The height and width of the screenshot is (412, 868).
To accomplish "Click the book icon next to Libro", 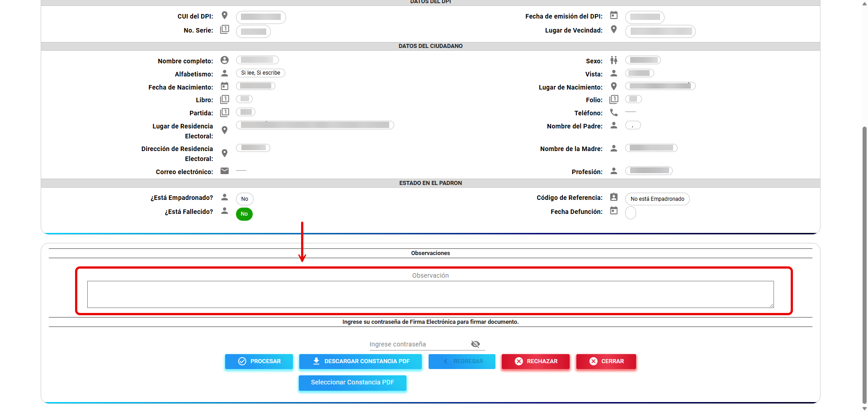I will (224, 99).
